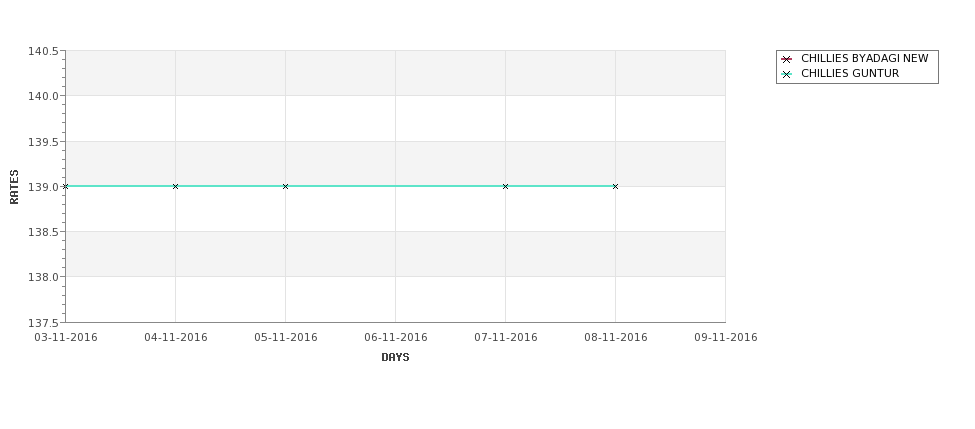
Task: Click the DAYS axis title
Action: coord(395,358)
